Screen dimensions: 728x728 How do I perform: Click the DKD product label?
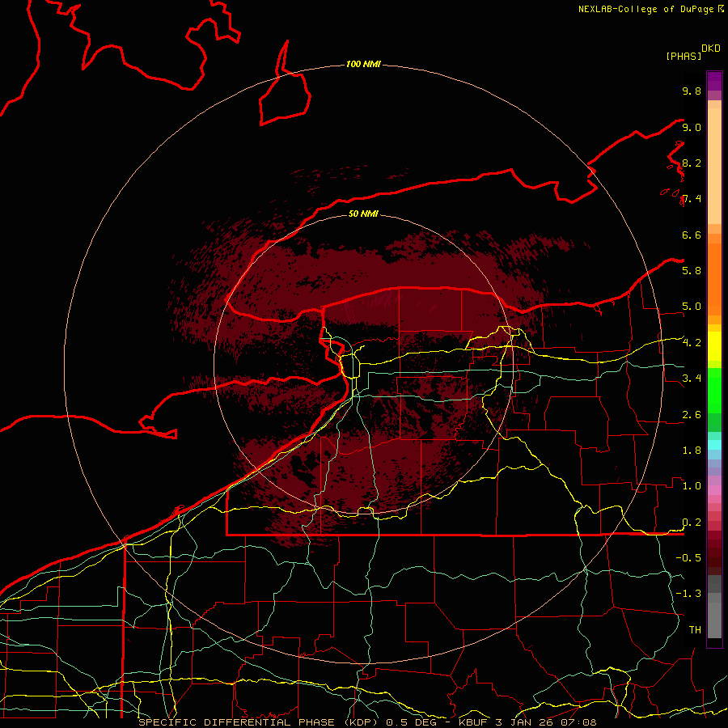(x=711, y=49)
